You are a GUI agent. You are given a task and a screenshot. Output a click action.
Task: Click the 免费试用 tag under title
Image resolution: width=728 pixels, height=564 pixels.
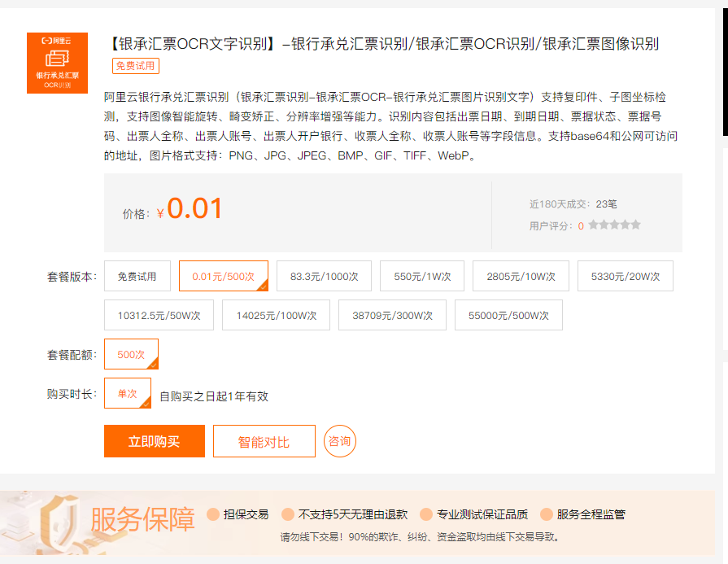coord(136,66)
